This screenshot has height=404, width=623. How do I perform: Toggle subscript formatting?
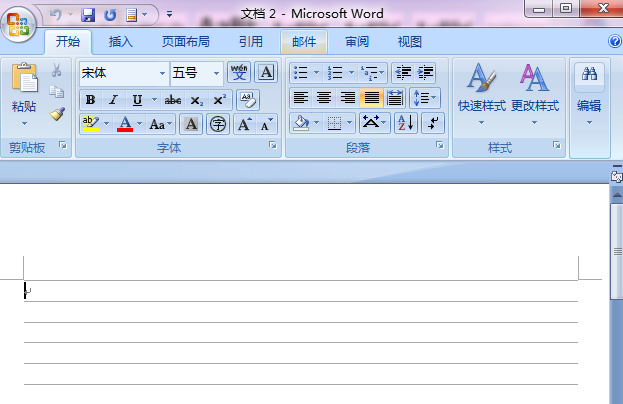tap(196, 100)
